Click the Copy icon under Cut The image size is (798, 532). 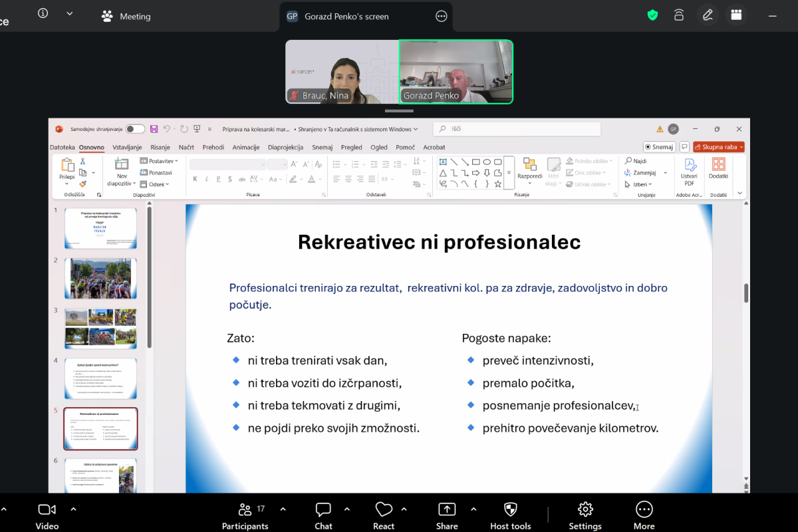(x=83, y=172)
